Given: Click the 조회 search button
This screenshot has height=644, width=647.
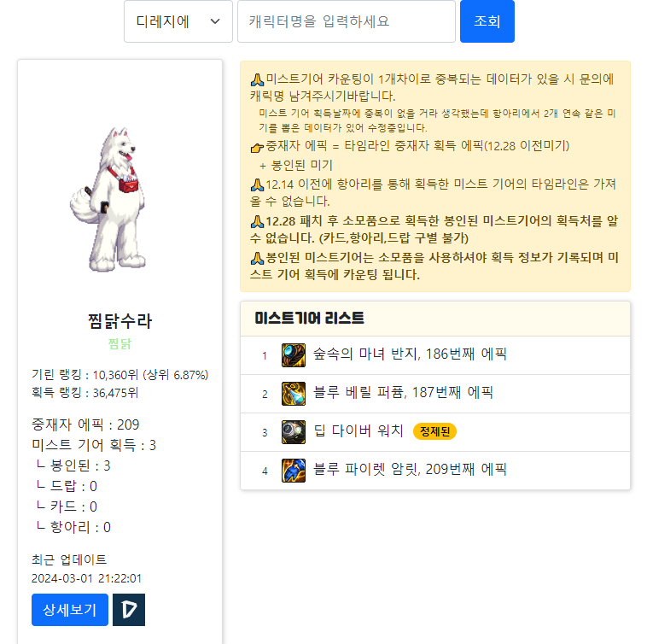Looking at the screenshot, I should pyautogui.click(x=487, y=21).
